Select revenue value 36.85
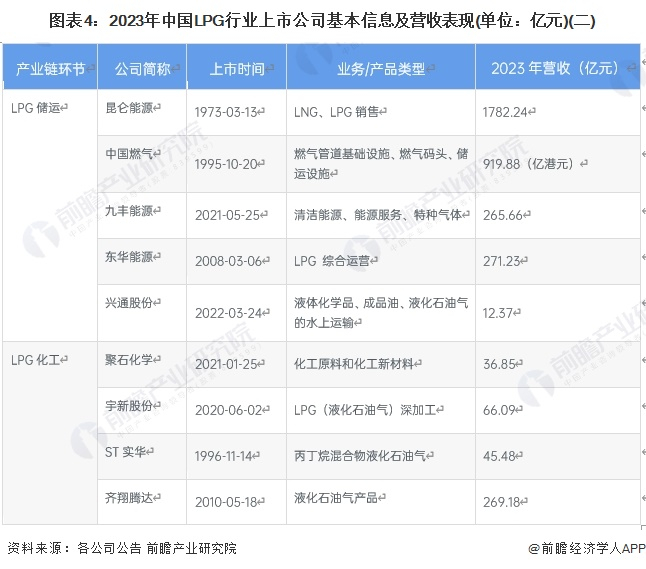 click(x=499, y=364)
